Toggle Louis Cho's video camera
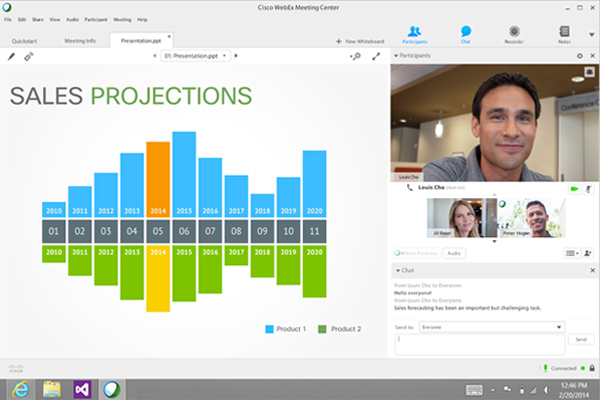This screenshot has height=400, width=600. tap(574, 188)
